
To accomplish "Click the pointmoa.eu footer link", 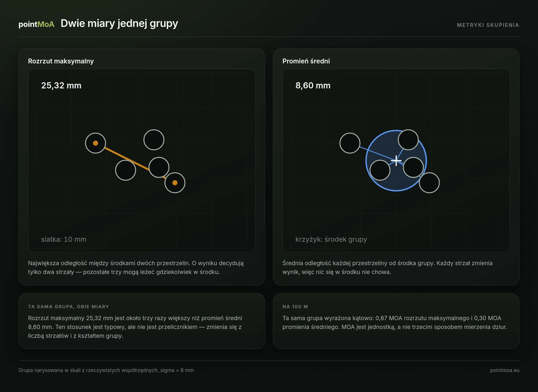I will (505, 370).
